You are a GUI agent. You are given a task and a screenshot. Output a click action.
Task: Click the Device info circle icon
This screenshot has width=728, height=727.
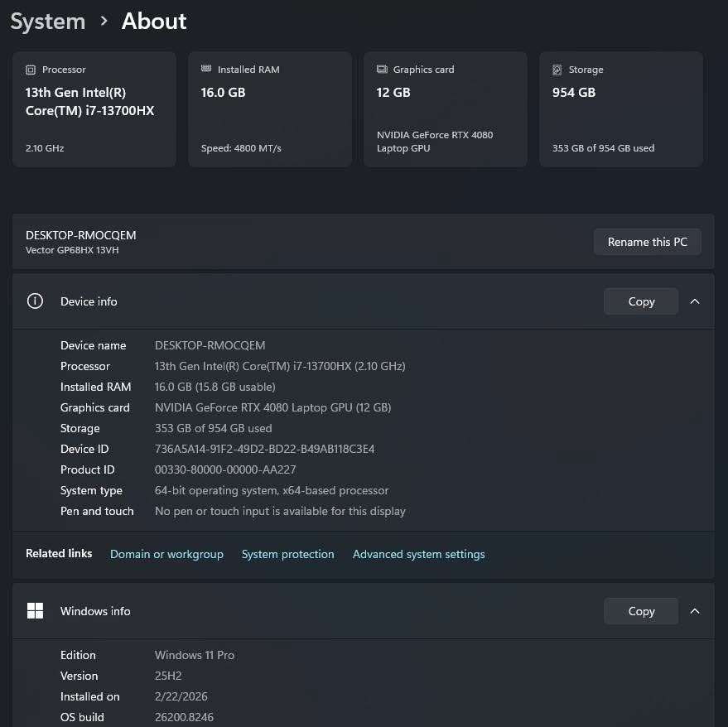point(35,301)
